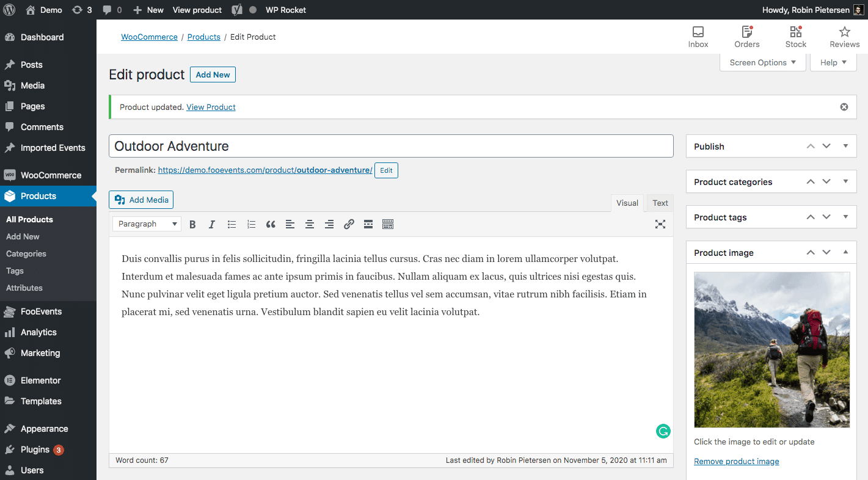Click the Outdoor Adventure title field
This screenshot has width=868, height=480.
coord(391,147)
